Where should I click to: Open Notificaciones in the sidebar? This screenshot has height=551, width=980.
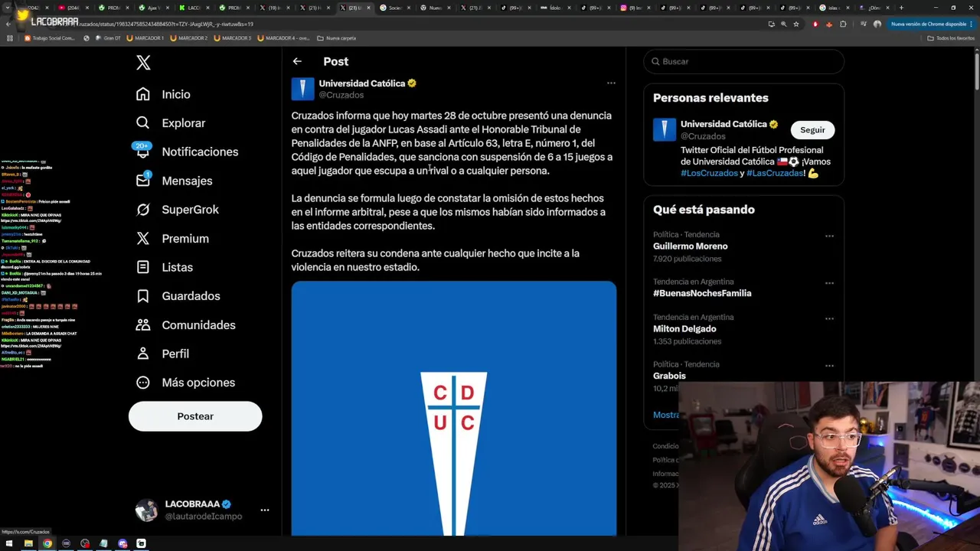[x=187, y=152]
